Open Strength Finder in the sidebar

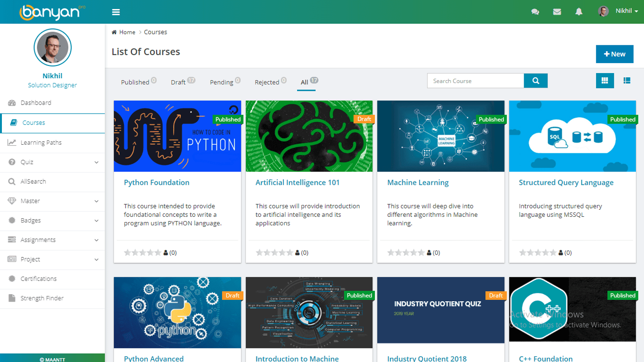(x=52, y=298)
